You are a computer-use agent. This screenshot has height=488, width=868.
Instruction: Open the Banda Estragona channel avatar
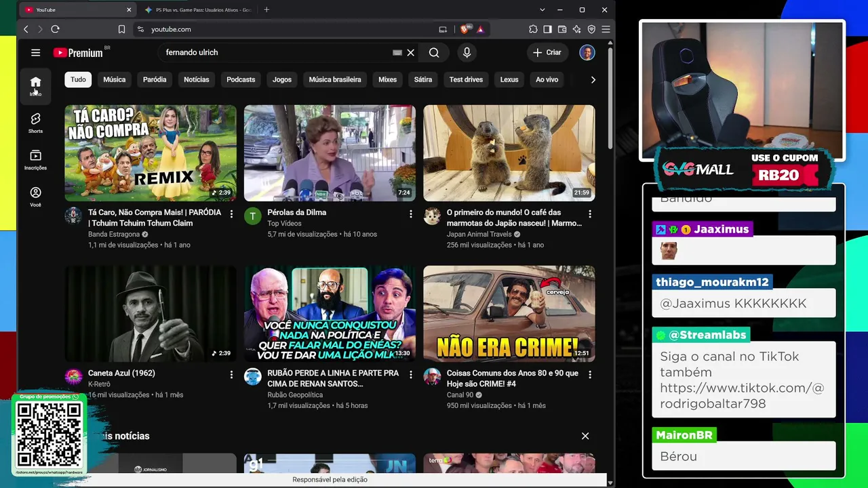73,216
